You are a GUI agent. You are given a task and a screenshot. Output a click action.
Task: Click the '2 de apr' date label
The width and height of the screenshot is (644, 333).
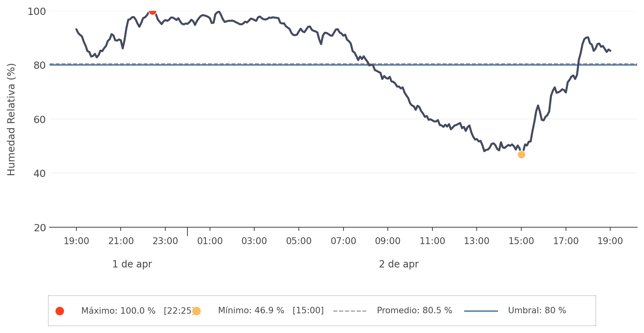tap(399, 264)
